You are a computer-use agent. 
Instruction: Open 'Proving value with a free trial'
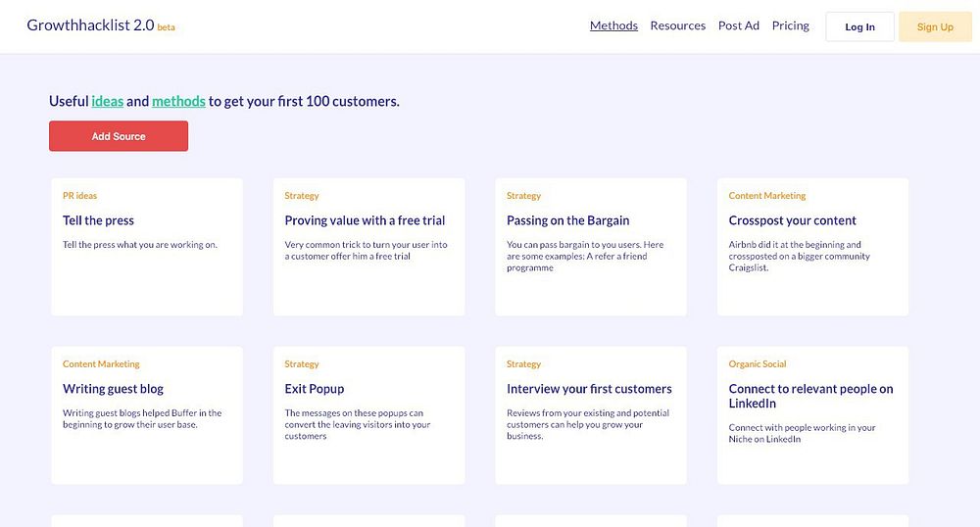pos(365,220)
